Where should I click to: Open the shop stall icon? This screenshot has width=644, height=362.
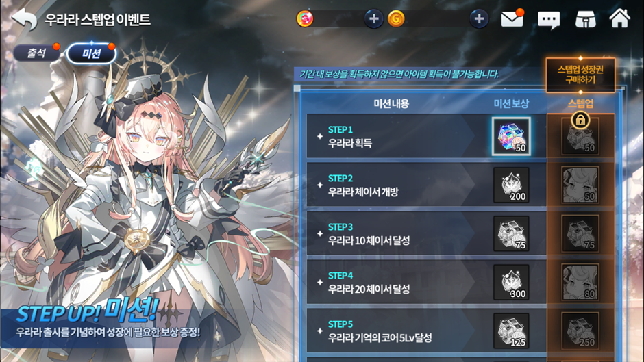[x=586, y=19]
